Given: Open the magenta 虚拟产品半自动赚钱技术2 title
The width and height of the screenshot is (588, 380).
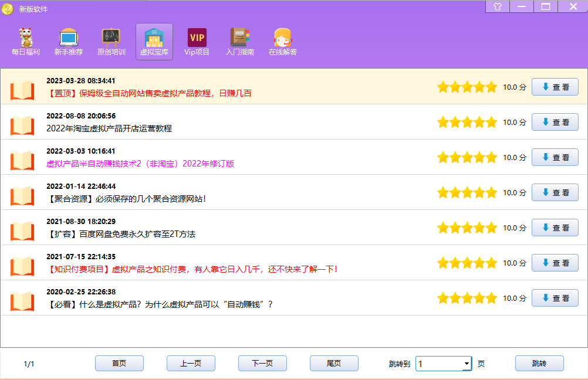Looking at the screenshot, I should coord(140,164).
